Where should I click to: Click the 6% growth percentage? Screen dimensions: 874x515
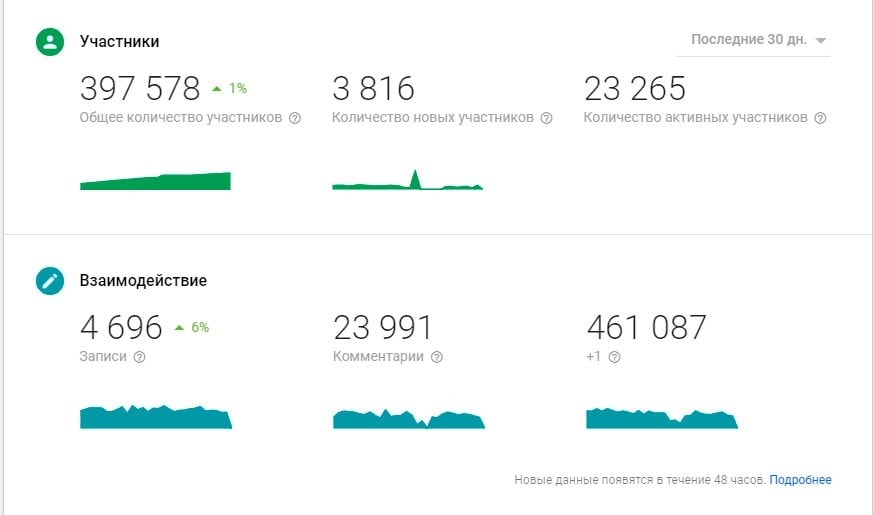pos(200,327)
